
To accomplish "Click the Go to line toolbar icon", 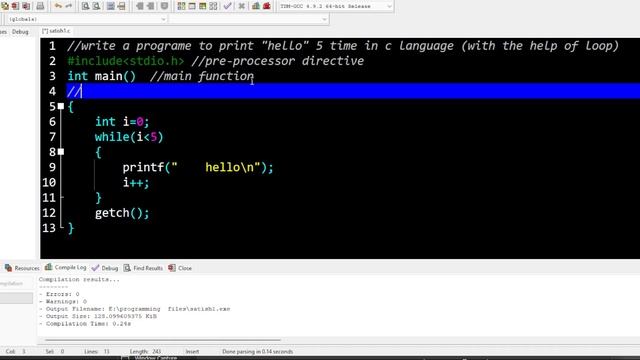I will click(122, 6).
